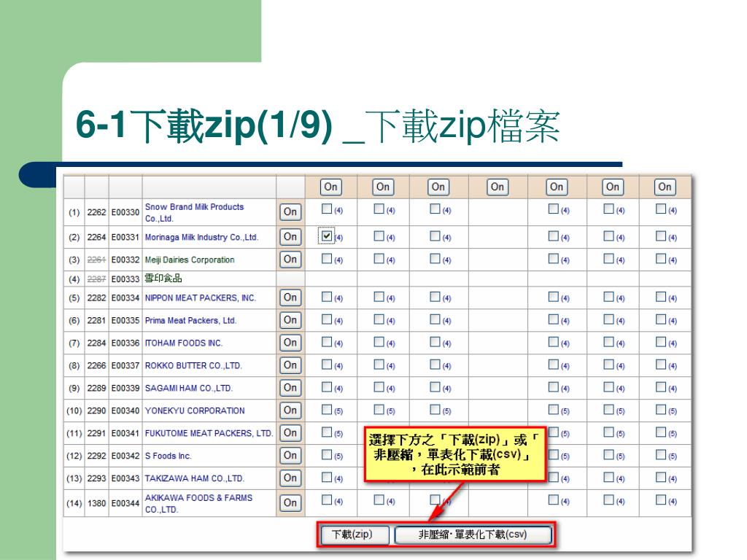747x560 pixels.
Task: Click the On button in S Foods Inc. row
Action: [x=290, y=455]
